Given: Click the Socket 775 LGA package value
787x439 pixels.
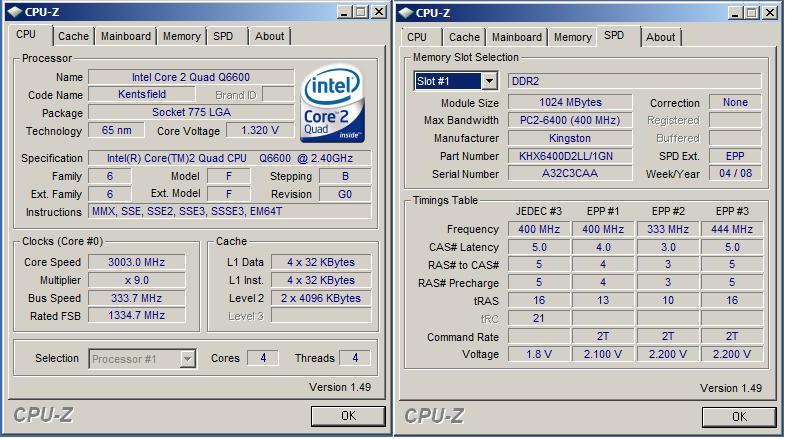Looking at the screenshot, I should [191, 112].
